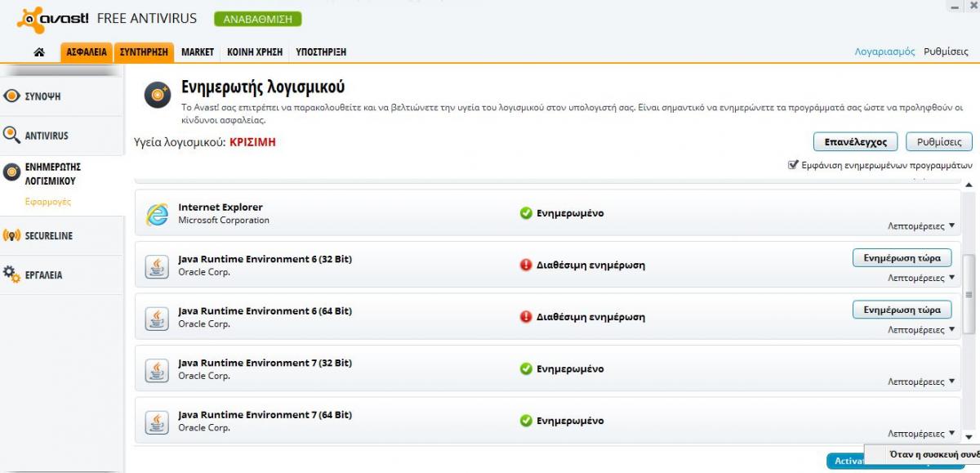Click Java Runtime Environment 7 (64 Bit) icon
The image size is (980, 473).
click(x=157, y=422)
